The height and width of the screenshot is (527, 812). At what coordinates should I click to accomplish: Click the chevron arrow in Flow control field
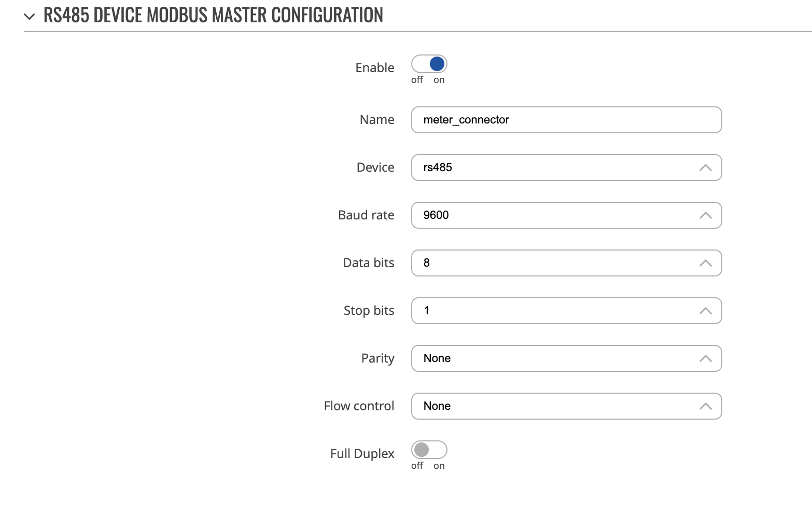tap(705, 406)
